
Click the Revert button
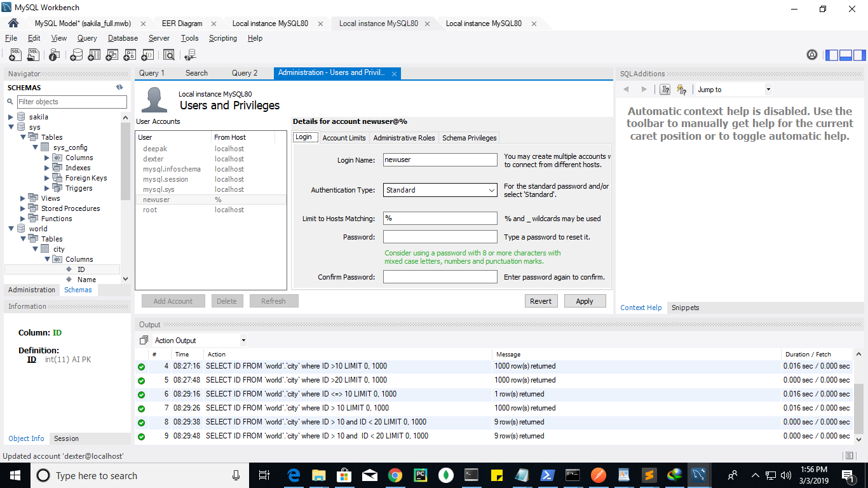[x=541, y=301]
